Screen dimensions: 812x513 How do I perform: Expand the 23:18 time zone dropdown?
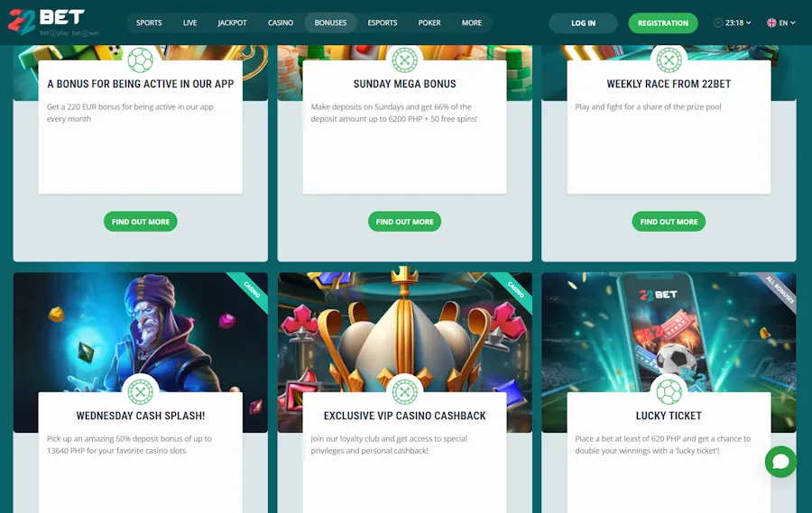pos(733,23)
